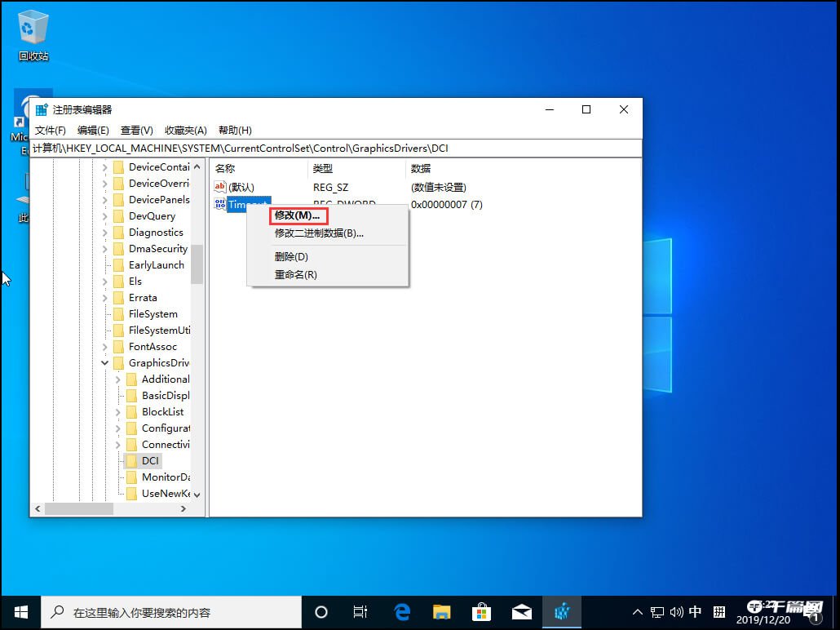Open the 查看(V) menu
This screenshot has height=630, width=840.
[135, 130]
